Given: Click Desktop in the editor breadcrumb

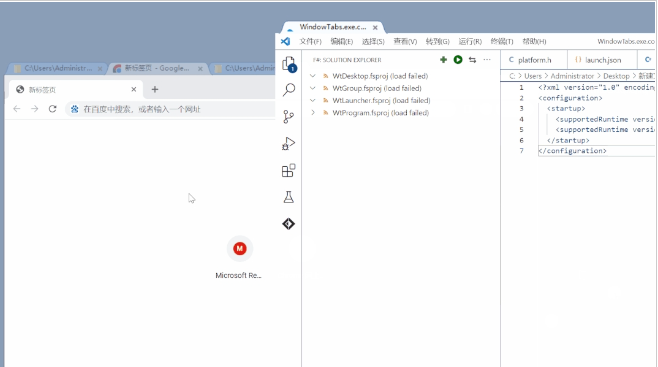Looking at the screenshot, I should [616, 76].
